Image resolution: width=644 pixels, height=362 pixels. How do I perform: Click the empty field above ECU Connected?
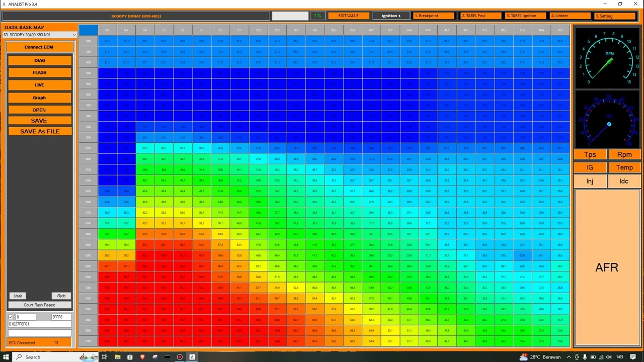[40, 333]
